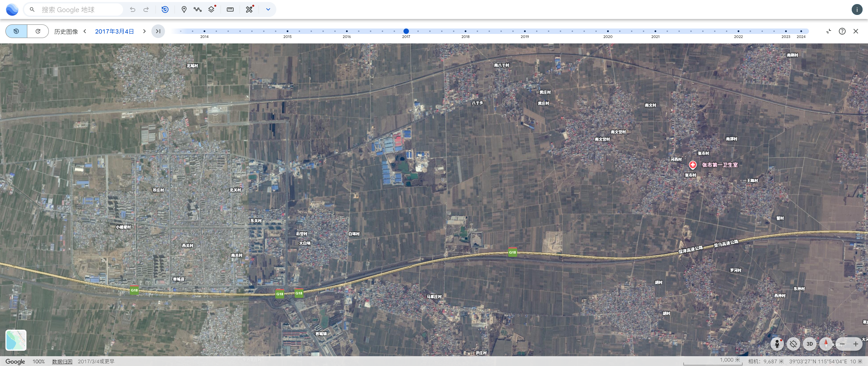
Task: Open the Pegman street view button
Action: tap(777, 344)
